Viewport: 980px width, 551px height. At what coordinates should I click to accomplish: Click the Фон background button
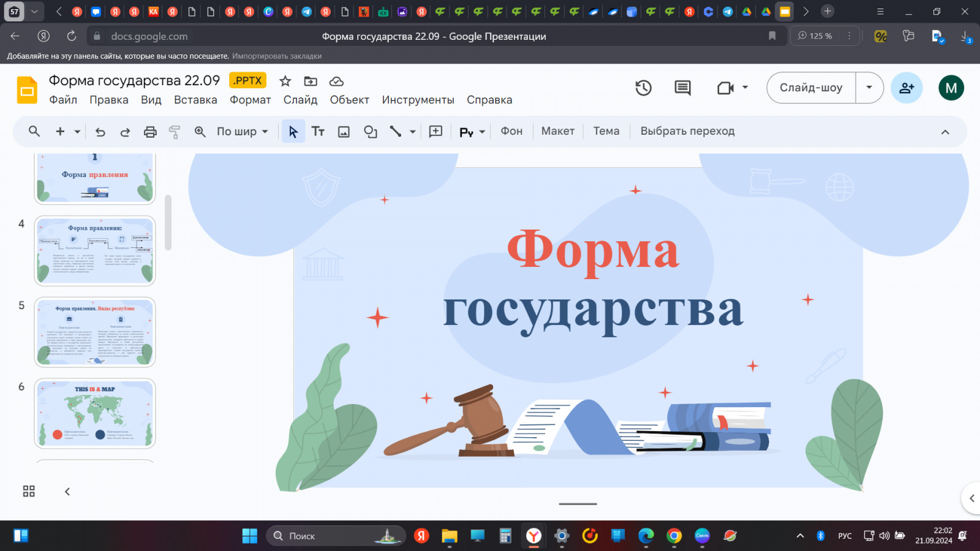[511, 131]
